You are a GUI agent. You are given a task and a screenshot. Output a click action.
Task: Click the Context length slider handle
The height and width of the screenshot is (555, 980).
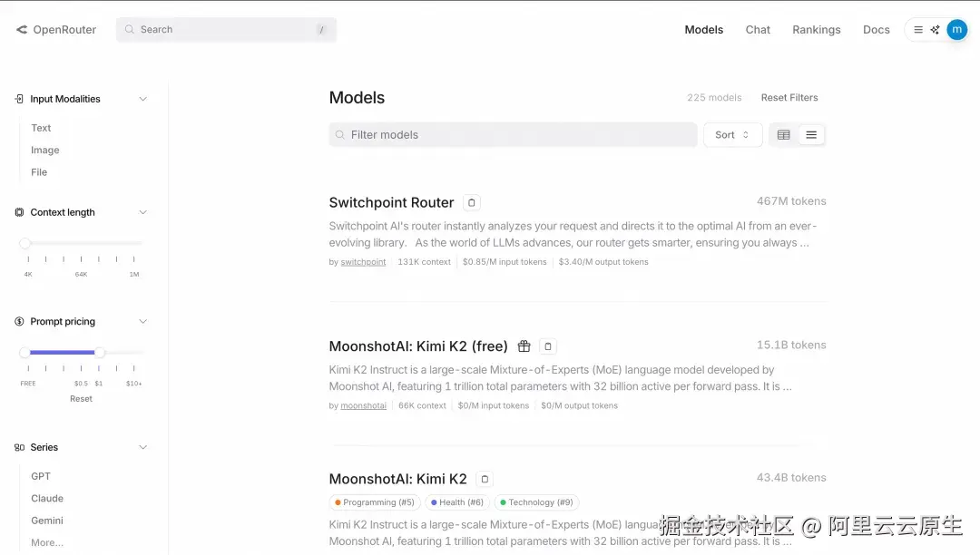(25, 243)
